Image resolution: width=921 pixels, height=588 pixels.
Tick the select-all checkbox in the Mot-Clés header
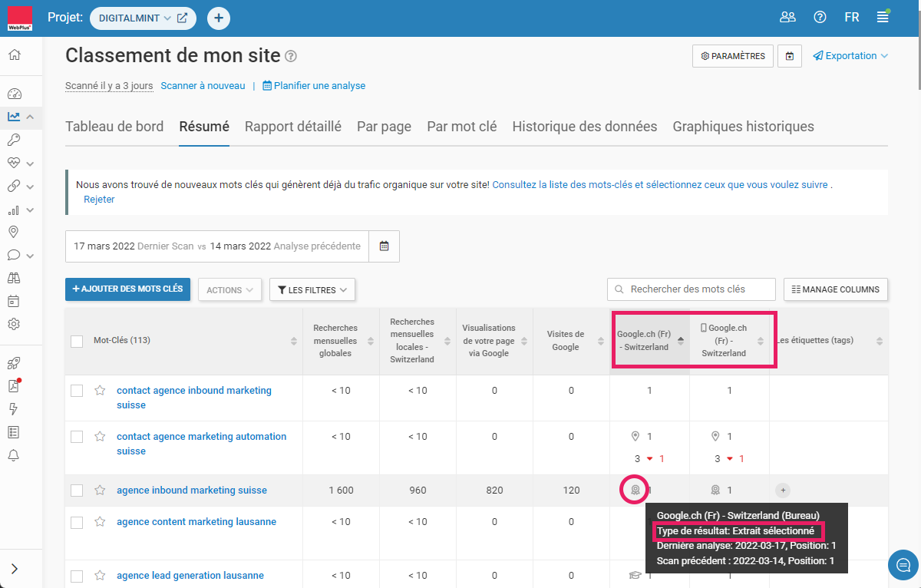point(77,341)
